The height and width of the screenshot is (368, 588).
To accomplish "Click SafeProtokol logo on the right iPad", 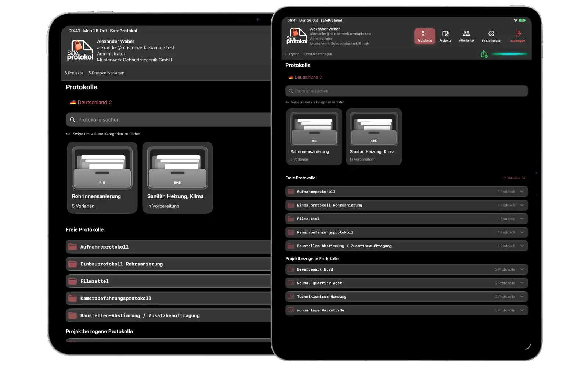I will click(x=297, y=36).
